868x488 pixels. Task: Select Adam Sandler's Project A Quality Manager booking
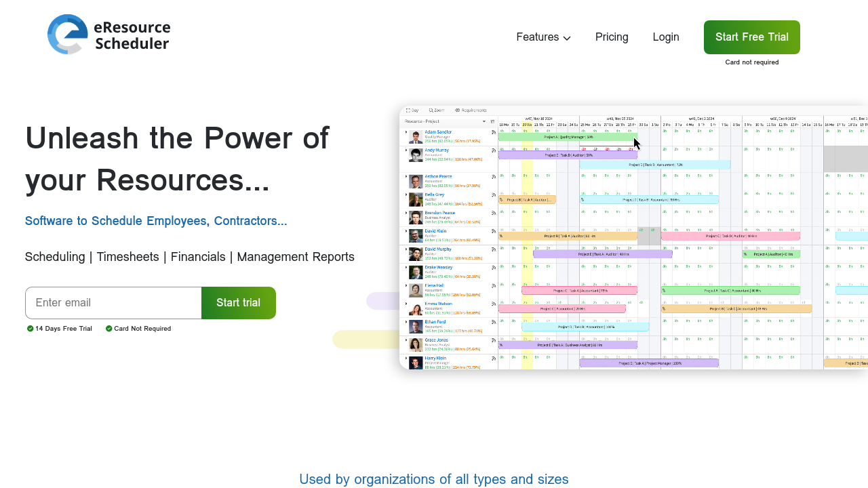coord(568,137)
